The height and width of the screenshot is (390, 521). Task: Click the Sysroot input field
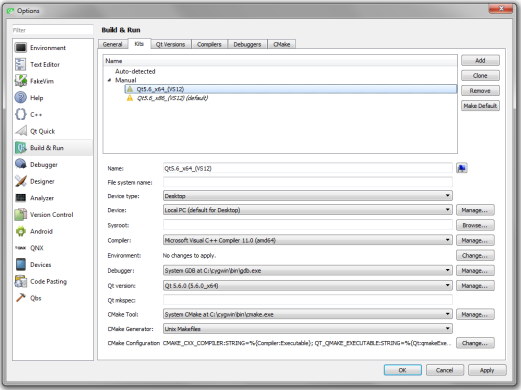307,225
